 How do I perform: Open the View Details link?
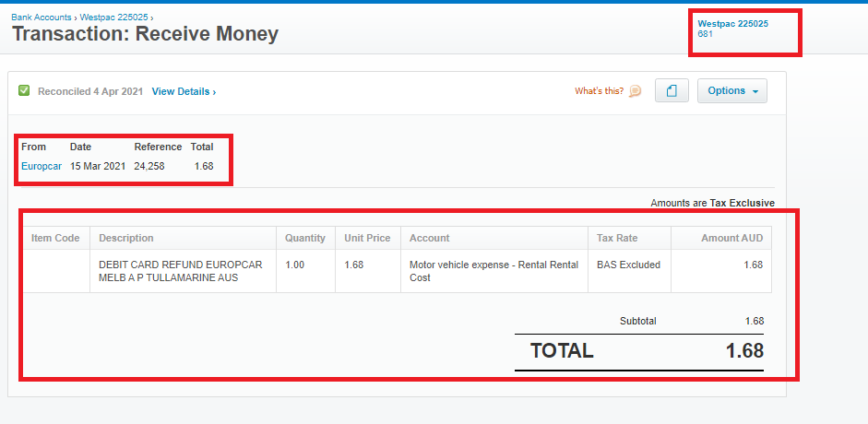coord(184,91)
